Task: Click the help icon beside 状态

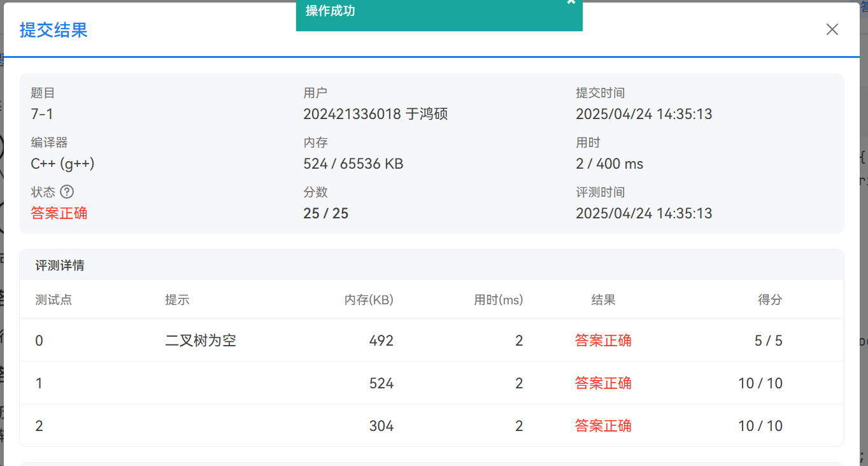Action: [x=67, y=192]
